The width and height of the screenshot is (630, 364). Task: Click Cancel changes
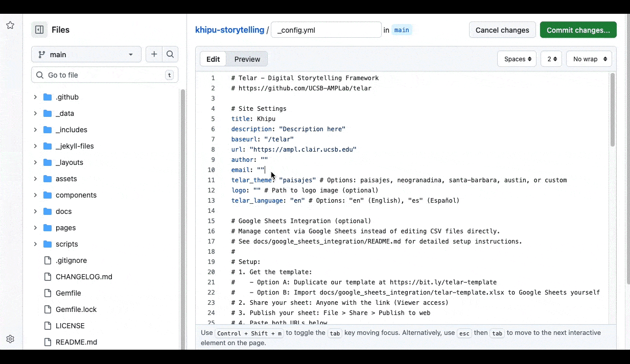(x=502, y=30)
